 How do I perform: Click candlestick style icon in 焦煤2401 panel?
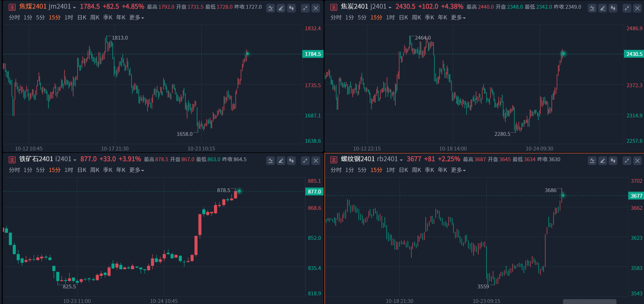pyautogui.click(x=291, y=8)
